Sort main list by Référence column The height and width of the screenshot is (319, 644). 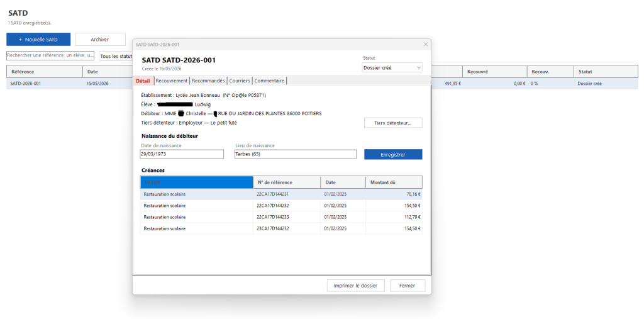pos(45,72)
